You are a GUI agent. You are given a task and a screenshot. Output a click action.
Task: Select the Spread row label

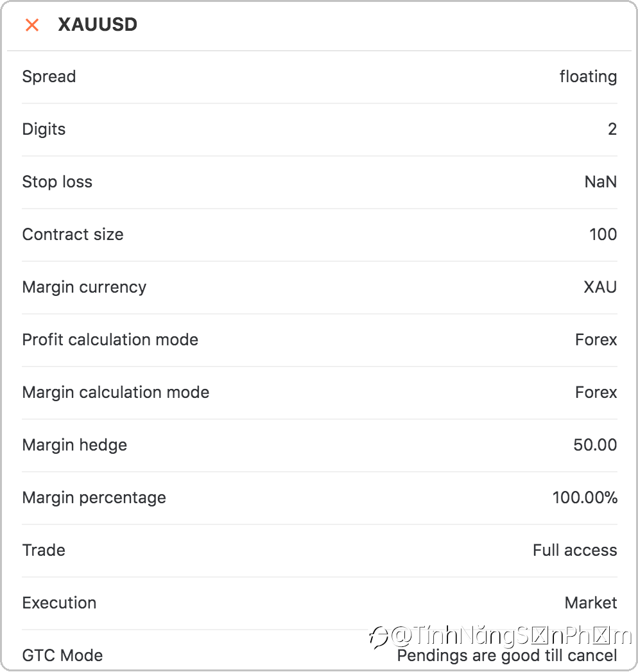click(49, 77)
